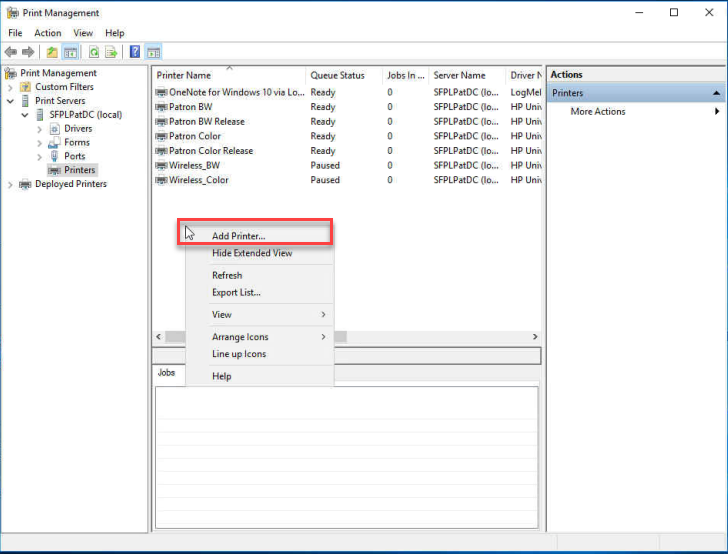Viewport: 728px width, 554px height.
Task: Open the More Actions submenu arrow
Action: click(717, 112)
